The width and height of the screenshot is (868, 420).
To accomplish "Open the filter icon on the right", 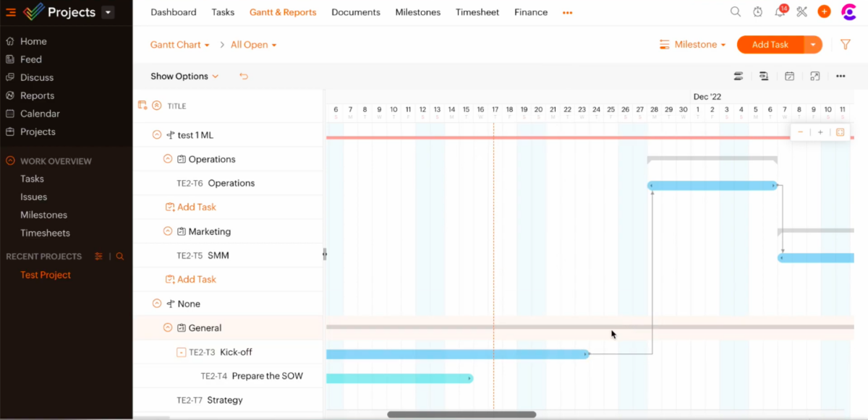I will 846,44.
